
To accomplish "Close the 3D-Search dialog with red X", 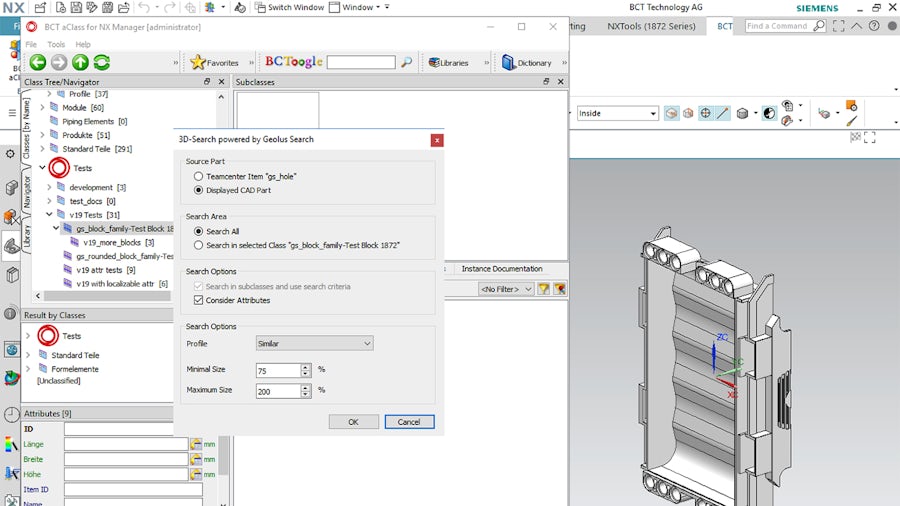I will tap(437, 140).
